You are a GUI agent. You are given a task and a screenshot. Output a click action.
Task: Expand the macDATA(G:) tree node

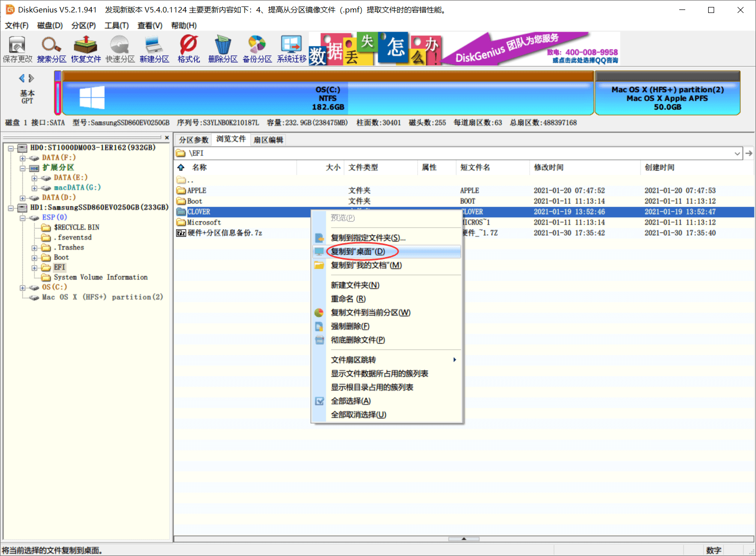point(34,188)
